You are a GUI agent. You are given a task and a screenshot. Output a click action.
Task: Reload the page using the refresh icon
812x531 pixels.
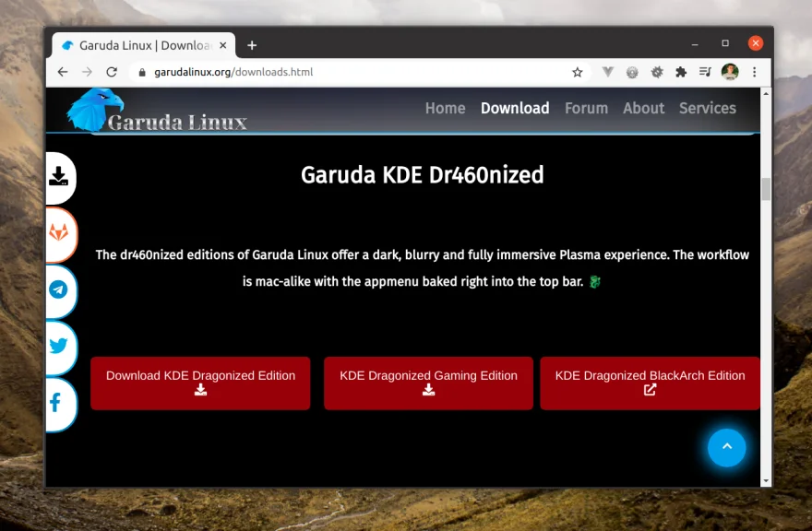coord(112,71)
